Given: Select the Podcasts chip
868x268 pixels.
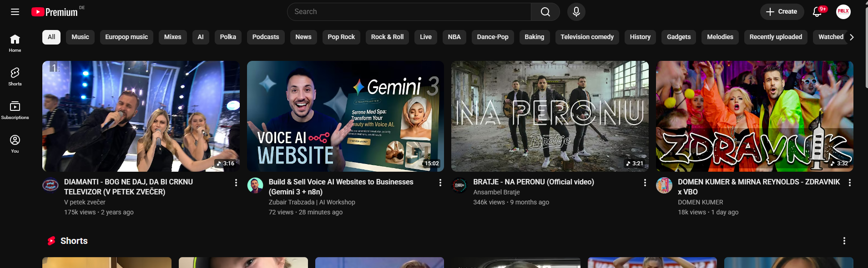Looking at the screenshot, I should point(266,37).
